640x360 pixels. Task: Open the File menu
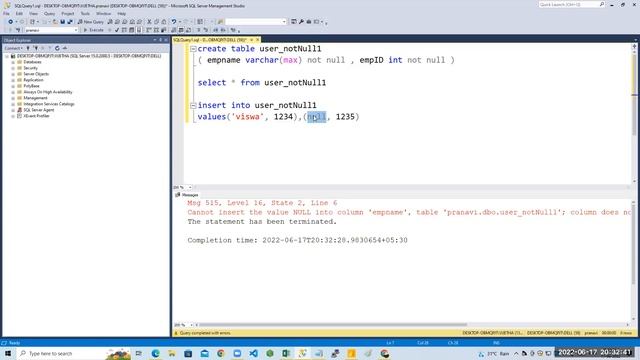(6, 13)
